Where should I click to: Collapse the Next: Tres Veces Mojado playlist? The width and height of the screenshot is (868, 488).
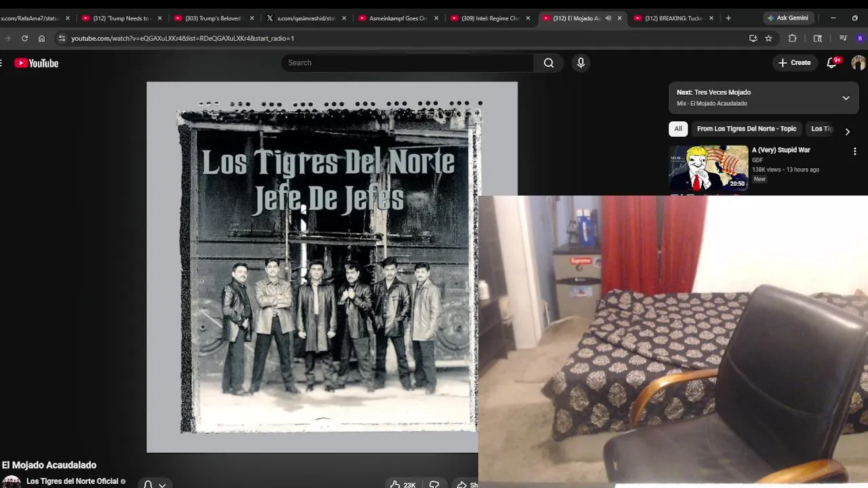click(x=846, y=98)
